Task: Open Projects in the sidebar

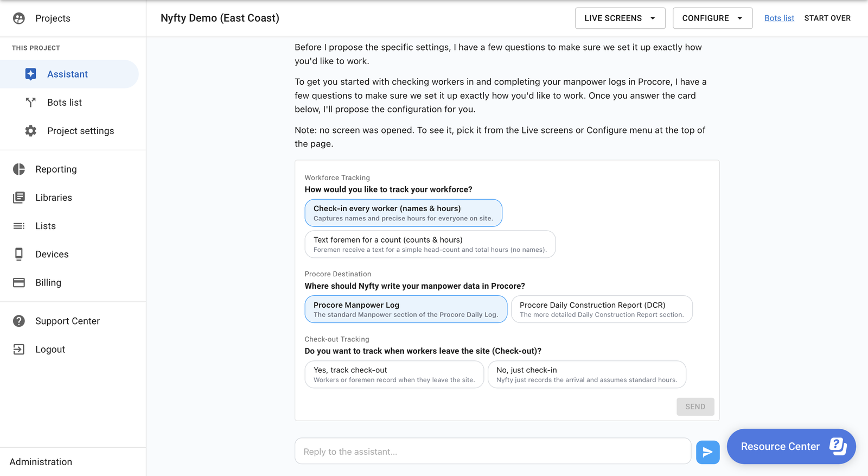Action: (73, 18)
